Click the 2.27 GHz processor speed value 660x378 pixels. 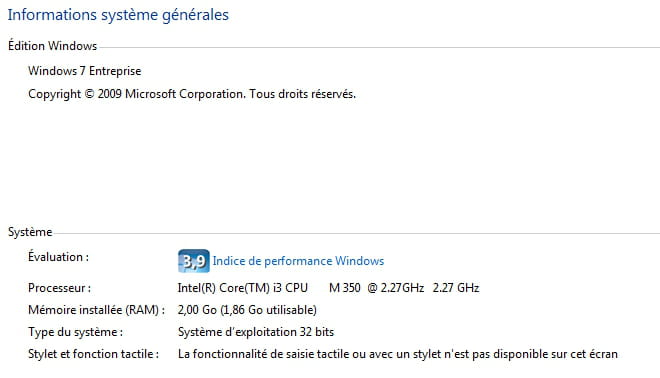456,288
